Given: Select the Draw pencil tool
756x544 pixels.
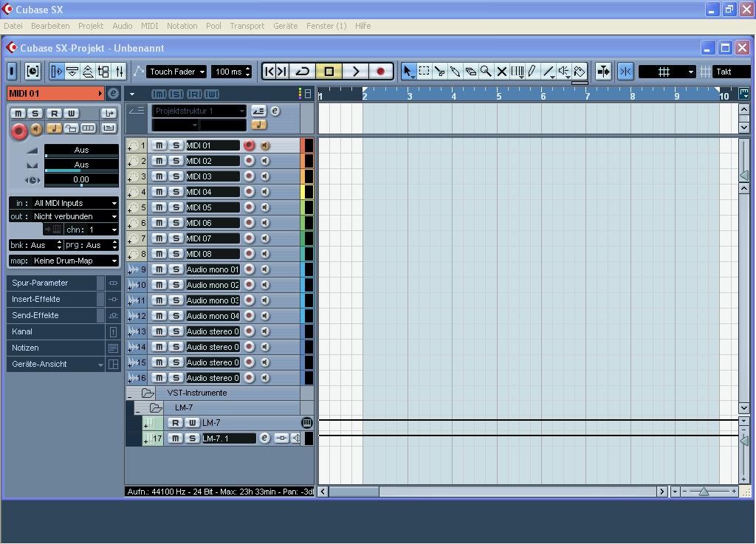Looking at the screenshot, I should (x=532, y=72).
